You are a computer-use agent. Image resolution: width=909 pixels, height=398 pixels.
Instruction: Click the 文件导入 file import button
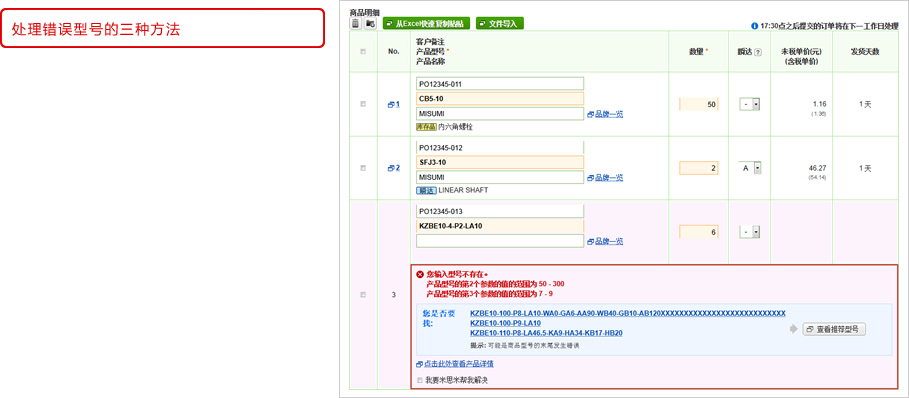pyautogui.click(x=500, y=23)
